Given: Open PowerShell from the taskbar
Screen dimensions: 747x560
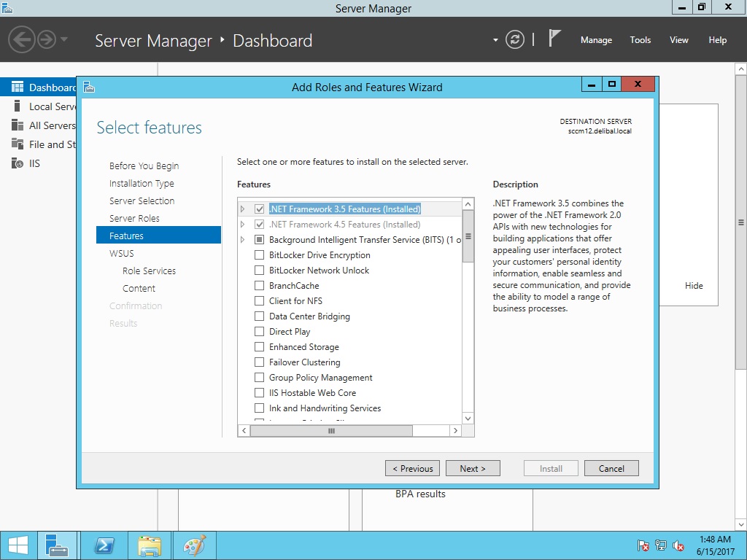Looking at the screenshot, I should coord(104,546).
